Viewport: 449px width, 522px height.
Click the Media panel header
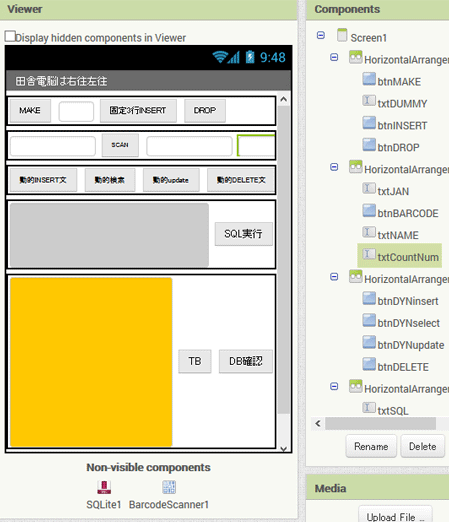click(377, 488)
